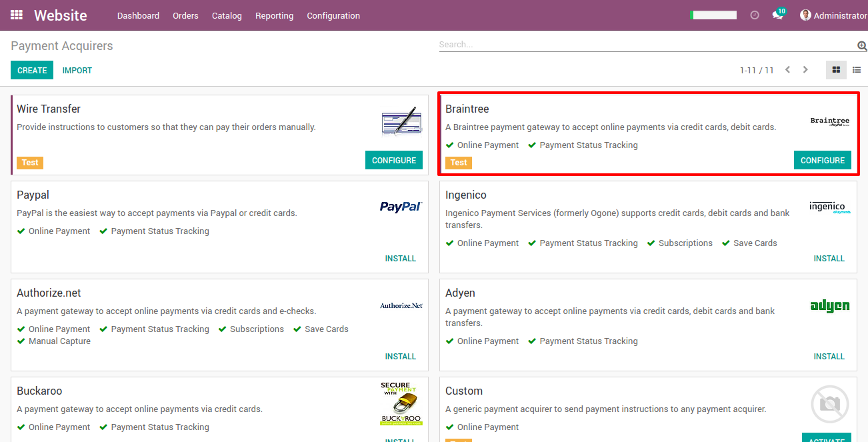Click the pager text 1-11 / 11
Screen dimensions: 868x442
[x=757, y=70]
